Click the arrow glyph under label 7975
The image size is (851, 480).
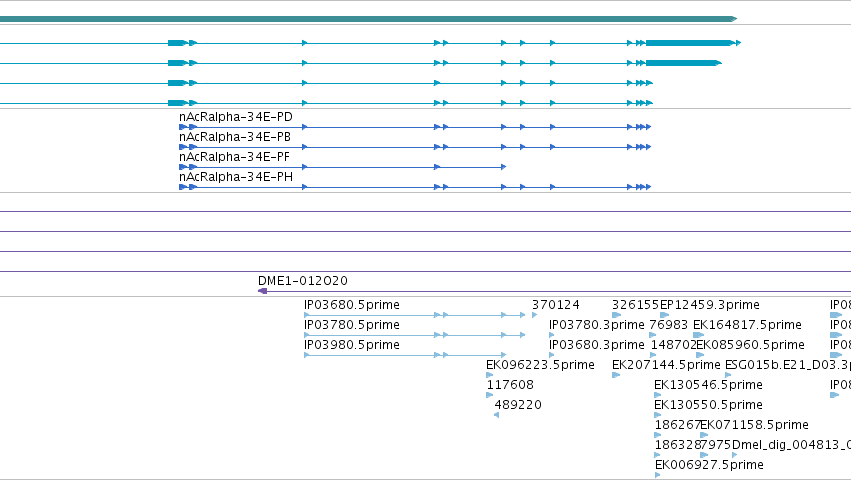[704, 456]
